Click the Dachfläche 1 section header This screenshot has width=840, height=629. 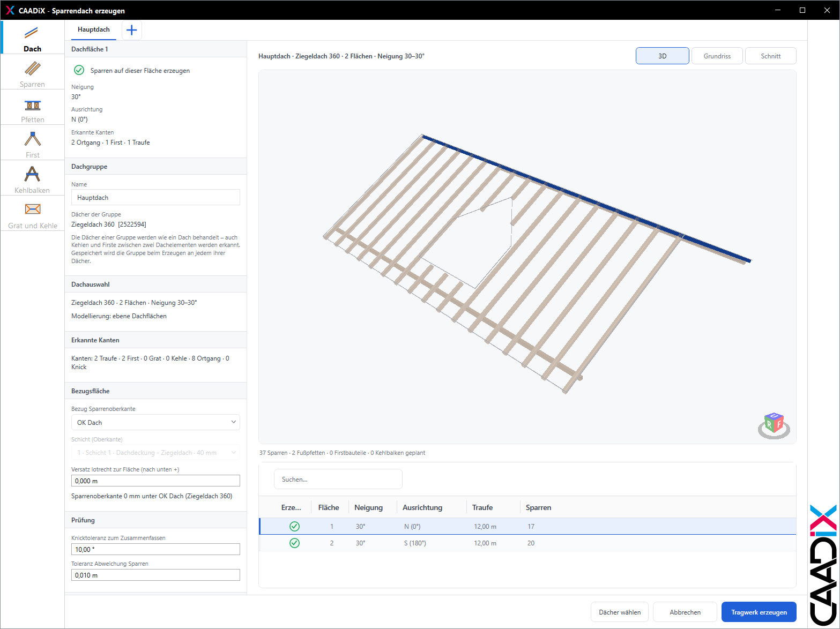[155, 49]
